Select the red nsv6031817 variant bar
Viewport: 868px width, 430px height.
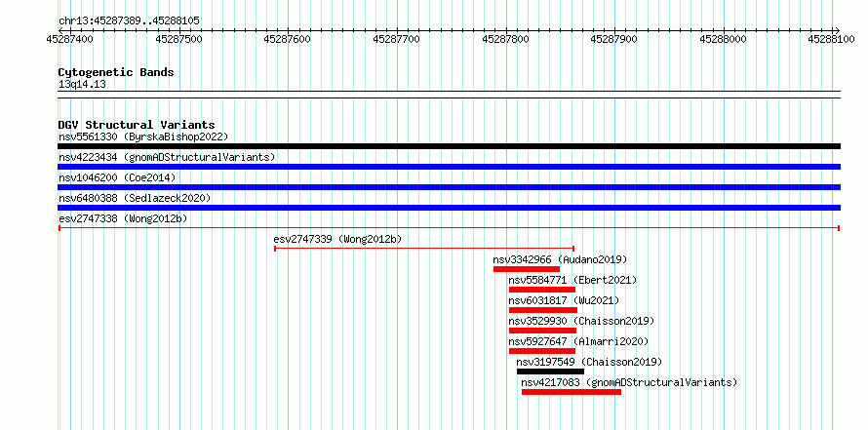pos(543,310)
